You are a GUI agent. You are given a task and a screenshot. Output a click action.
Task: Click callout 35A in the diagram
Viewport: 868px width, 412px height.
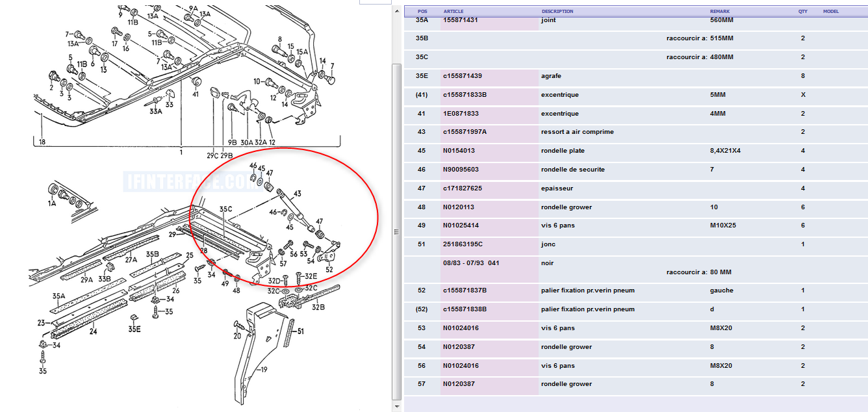pyautogui.click(x=59, y=296)
